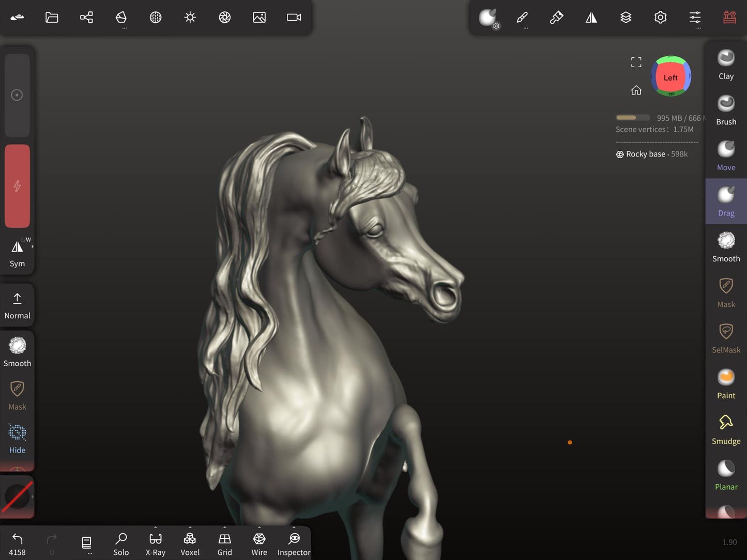Open the files folder menu

pos(52,18)
